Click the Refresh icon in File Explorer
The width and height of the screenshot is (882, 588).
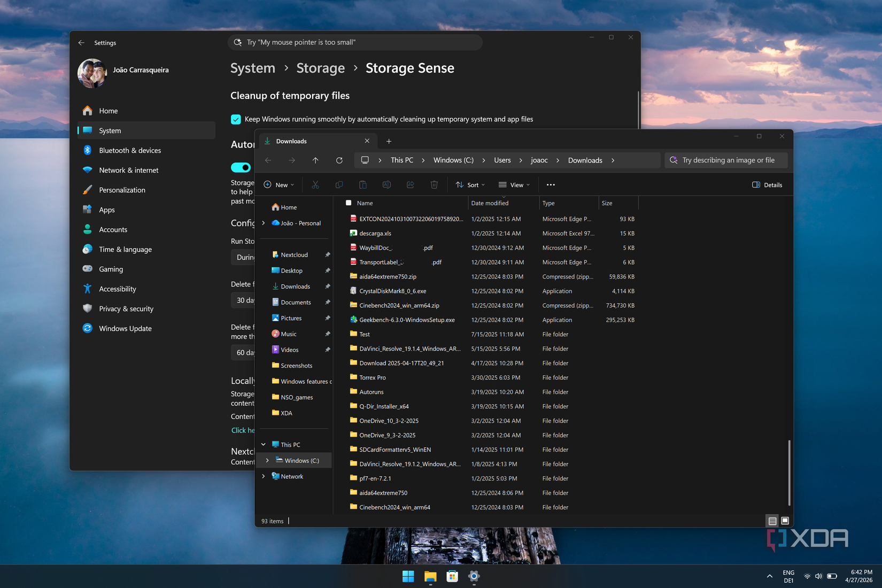point(339,160)
